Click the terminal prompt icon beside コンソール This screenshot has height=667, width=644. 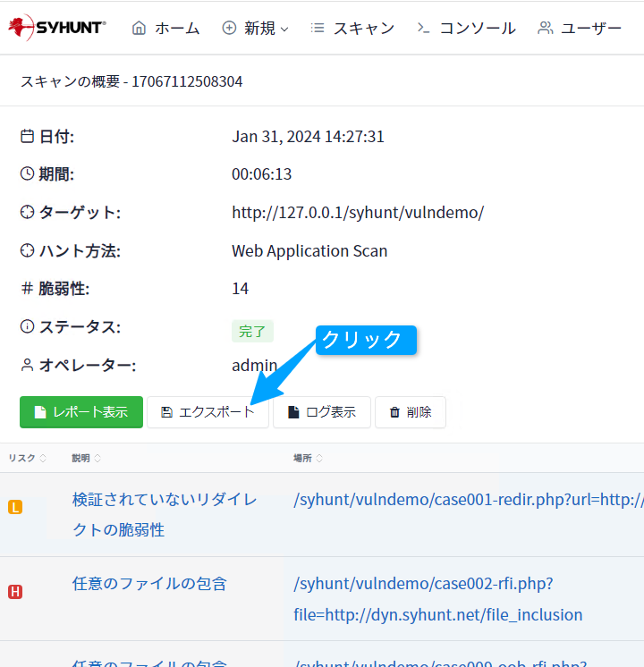click(x=423, y=29)
